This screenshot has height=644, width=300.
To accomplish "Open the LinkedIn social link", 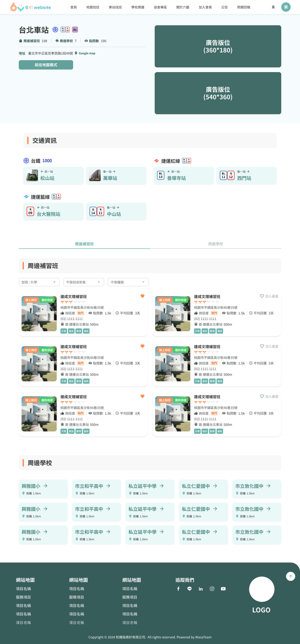I will point(201,589).
